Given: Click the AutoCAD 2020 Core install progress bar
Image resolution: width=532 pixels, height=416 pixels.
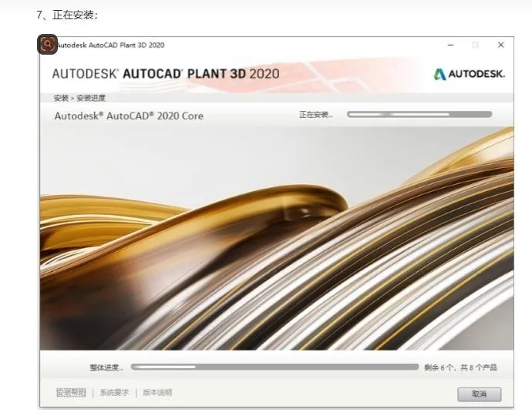Looking at the screenshot, I should 419,114.
